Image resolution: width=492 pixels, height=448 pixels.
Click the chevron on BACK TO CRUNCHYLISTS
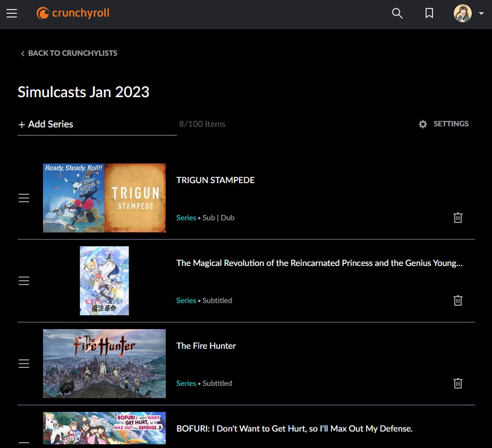pos(22,53)
